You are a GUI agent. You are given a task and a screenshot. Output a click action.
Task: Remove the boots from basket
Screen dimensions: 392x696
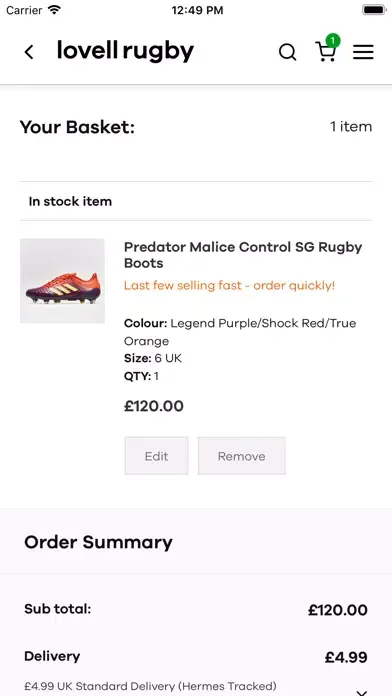(242, 456)
